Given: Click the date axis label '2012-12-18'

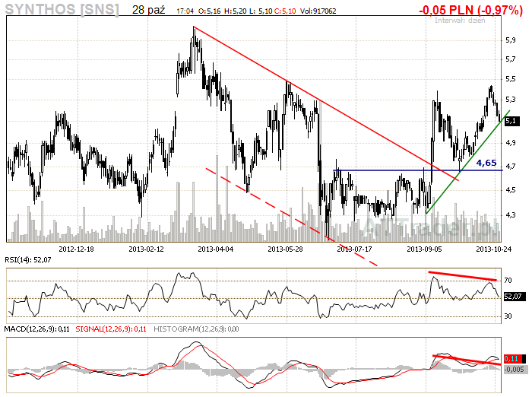Looking at the screenshot, I should [76, 249].
